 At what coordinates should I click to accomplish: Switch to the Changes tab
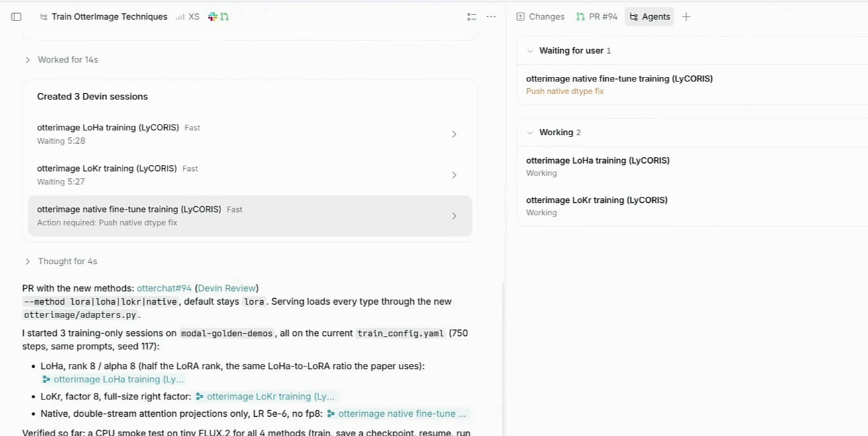[540, 17]
